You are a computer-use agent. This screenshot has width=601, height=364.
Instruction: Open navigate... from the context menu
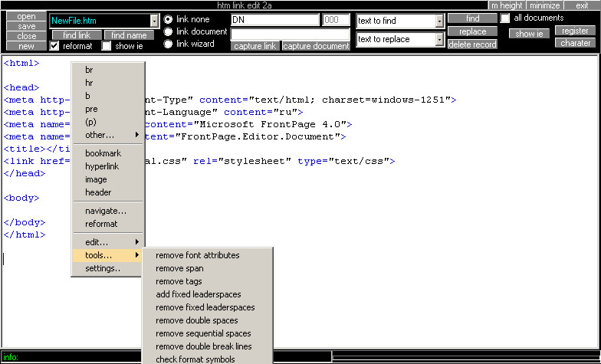108,211
